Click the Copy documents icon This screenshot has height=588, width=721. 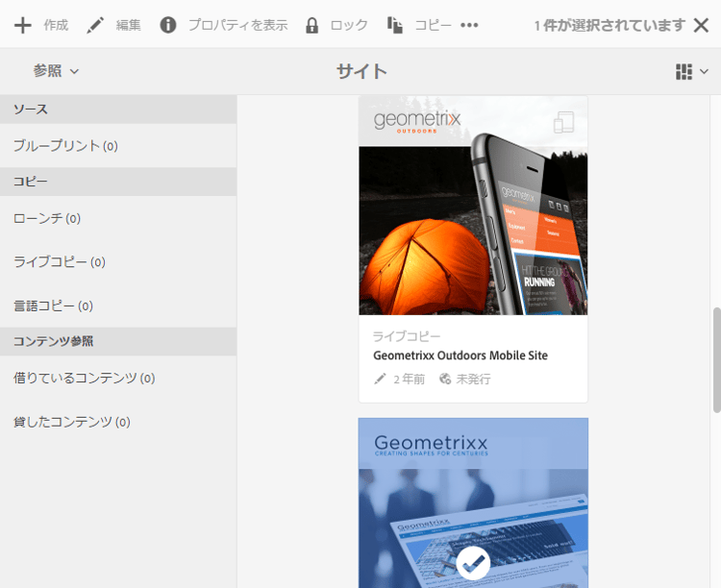(395, 25)
